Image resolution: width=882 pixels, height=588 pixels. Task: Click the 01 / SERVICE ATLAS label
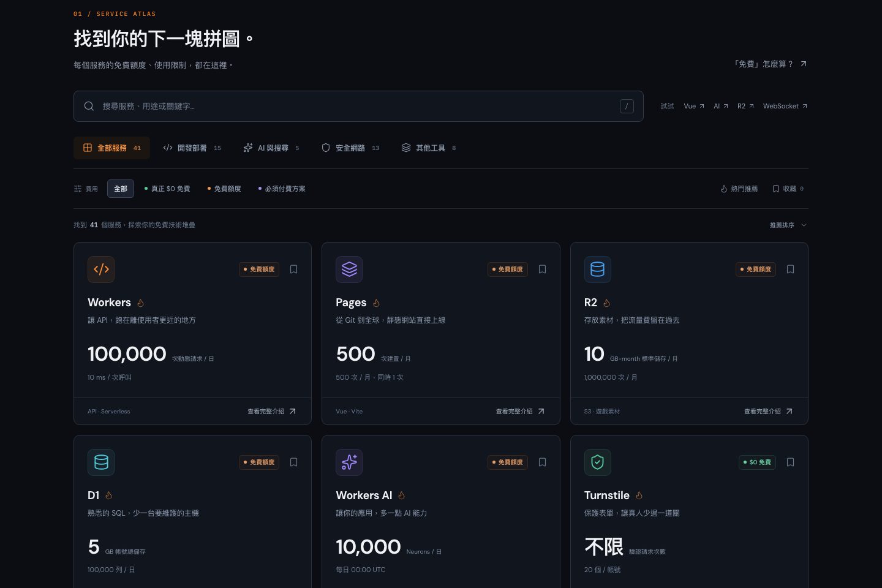115,13
